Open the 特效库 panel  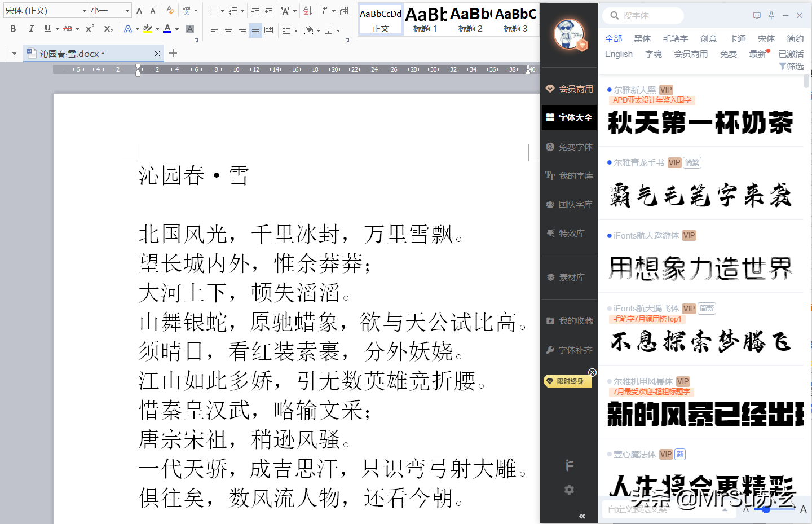(x=568, y=233)
